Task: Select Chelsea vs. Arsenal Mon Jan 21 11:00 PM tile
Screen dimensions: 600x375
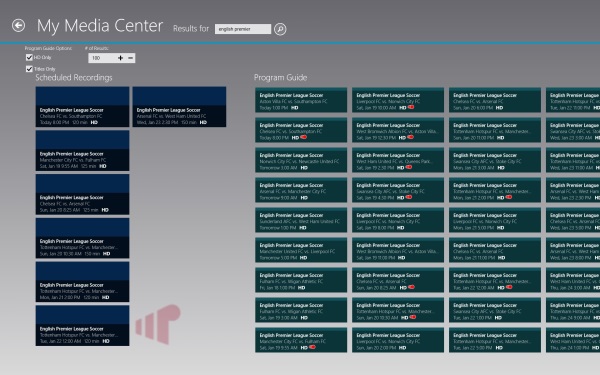Action: click(x=495, y=250)
